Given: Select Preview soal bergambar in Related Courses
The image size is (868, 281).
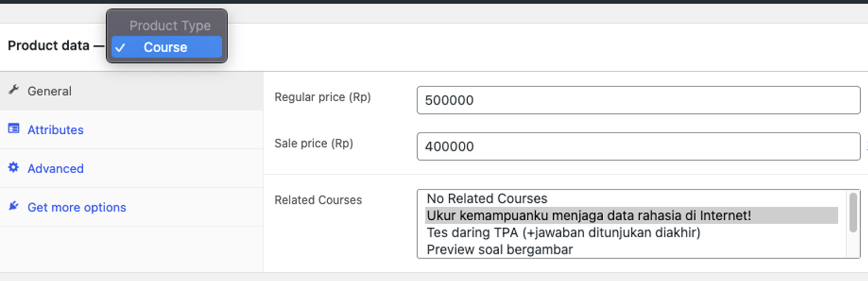Looking at the screenshot, I should click(500, 249).
